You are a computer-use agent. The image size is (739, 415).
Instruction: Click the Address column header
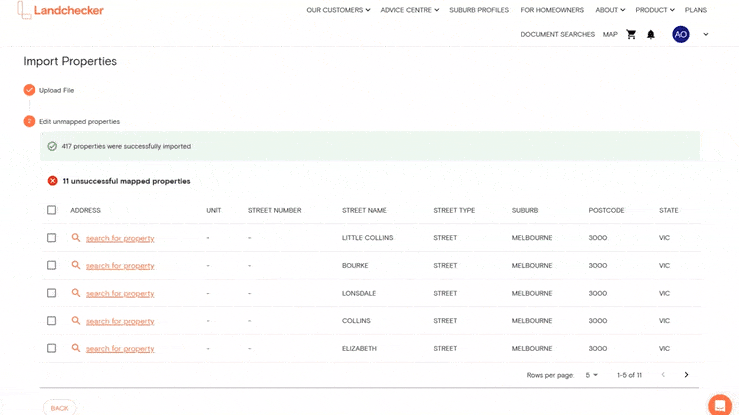tap(85, 210)
